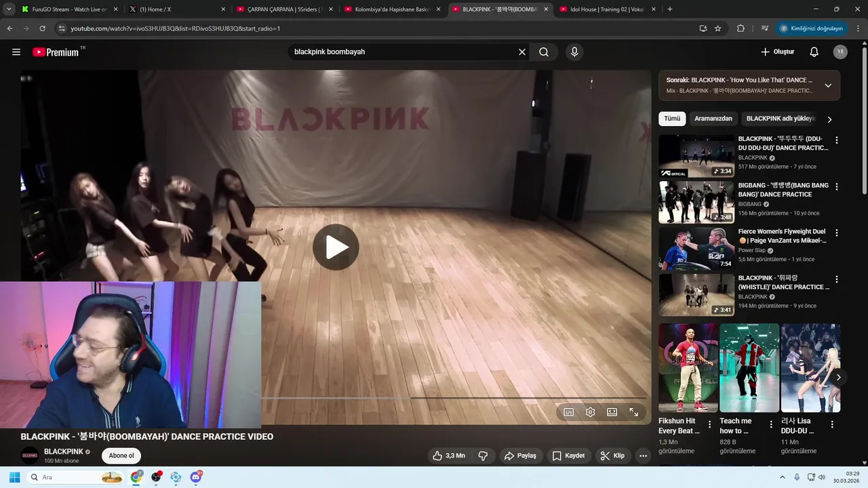Open Discord from the taskbar
This screenshot has height=488, width=868.
196,477
